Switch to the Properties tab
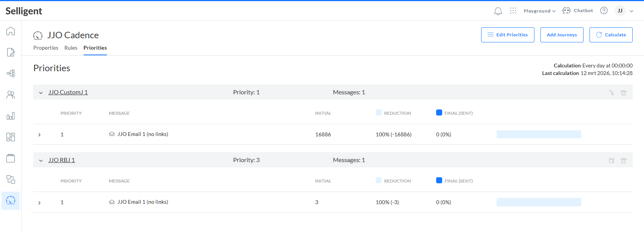This screenshot has width=644, height=231. point(46,48)
